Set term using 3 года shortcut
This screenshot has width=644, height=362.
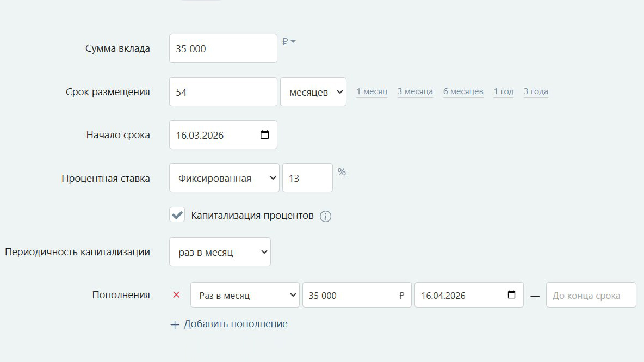(536, 91)
